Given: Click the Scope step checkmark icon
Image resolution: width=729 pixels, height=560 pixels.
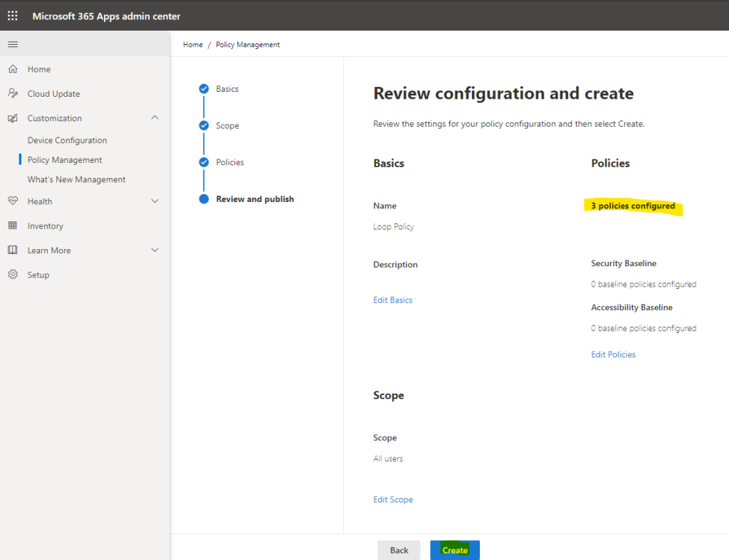Looking at the screenshot, I should 204,125.
